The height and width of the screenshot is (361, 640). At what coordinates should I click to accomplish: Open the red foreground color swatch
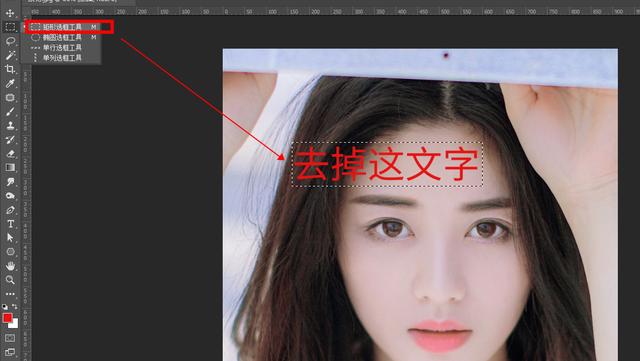tap(7, 318)
